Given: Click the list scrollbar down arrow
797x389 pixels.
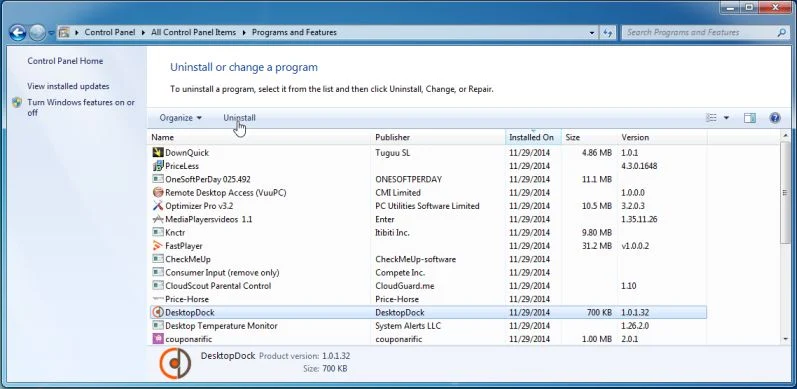Looking at the screenshot, I should click(x=786, y=339).
